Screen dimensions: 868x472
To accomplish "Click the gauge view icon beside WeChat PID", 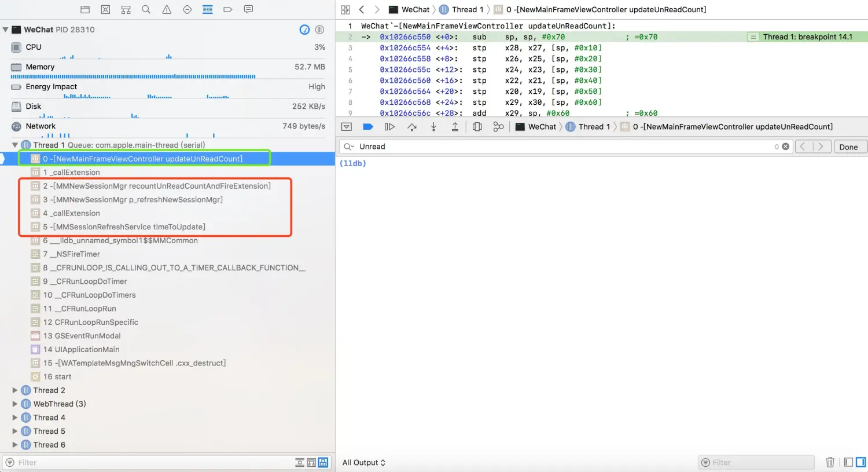I will coord(304,30).
